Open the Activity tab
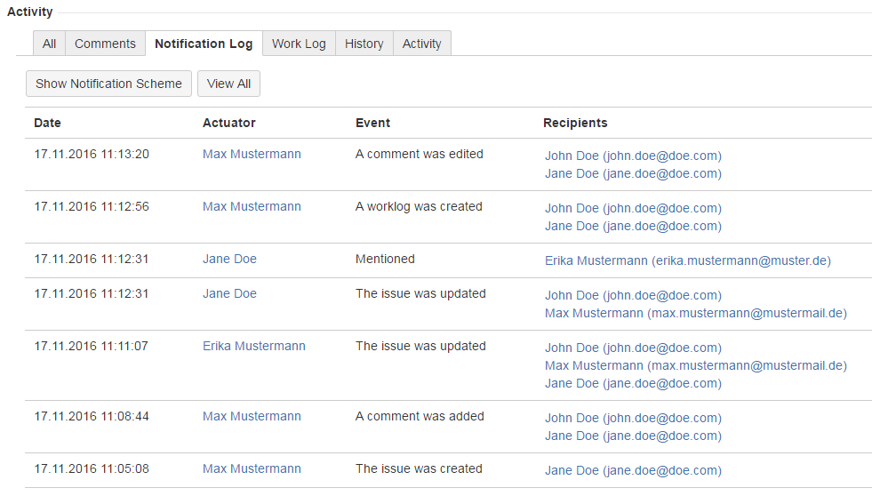This screenshot has width=872, height=496. pos(422,44)
